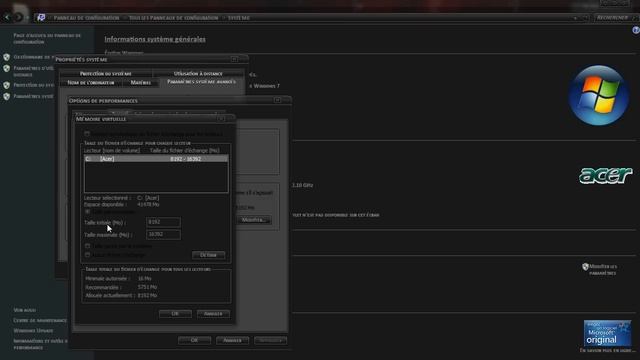The image size is (640, 360).
Task: Click the greyed Appliquer button
Action: 270,340
